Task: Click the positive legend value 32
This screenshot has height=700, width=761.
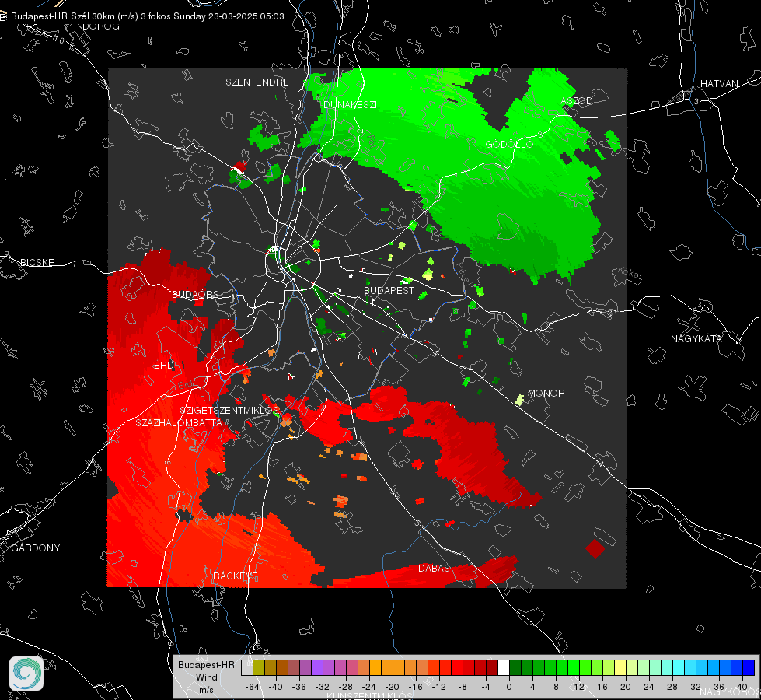Action: [x=696, y=687]
